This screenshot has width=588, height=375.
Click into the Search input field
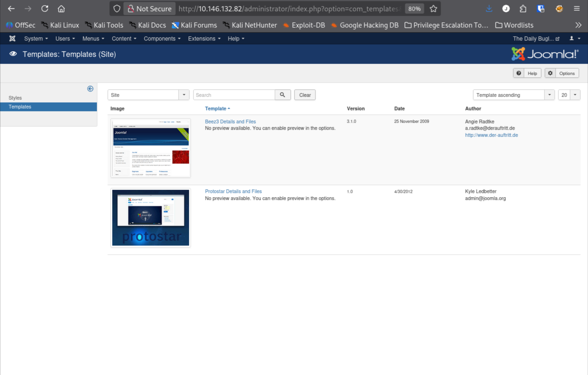234,95
